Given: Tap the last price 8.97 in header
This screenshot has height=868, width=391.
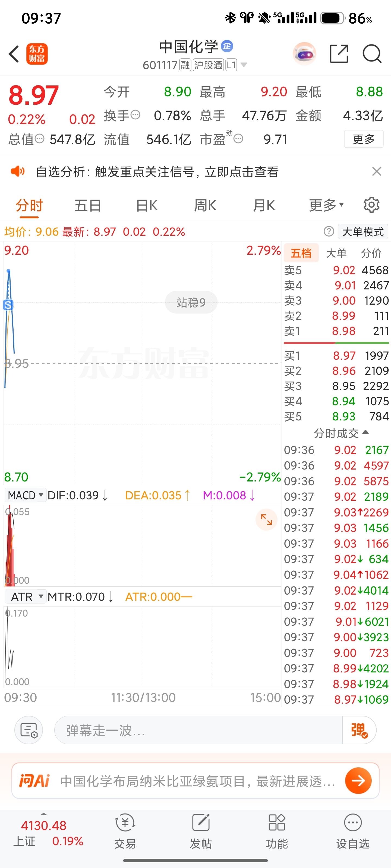Looking at the screenshot, I should (33, 95).
